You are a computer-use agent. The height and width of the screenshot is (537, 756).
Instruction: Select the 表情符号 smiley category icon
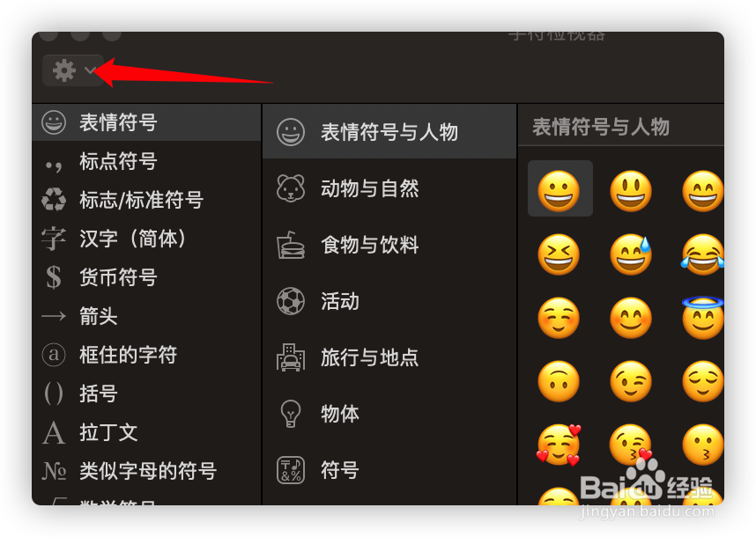54,122
